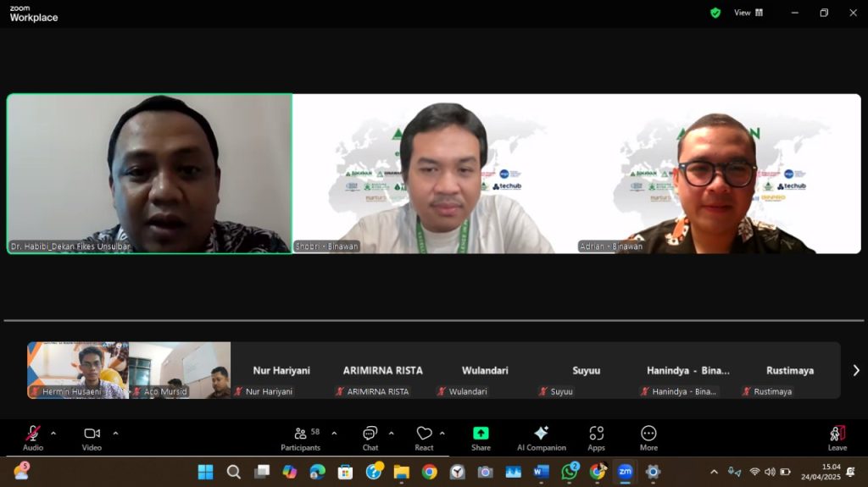Image resolution: width=868 pixels, height=487 pixels.
Task: Open the Participants panel
Action: [x=301, y=437]
